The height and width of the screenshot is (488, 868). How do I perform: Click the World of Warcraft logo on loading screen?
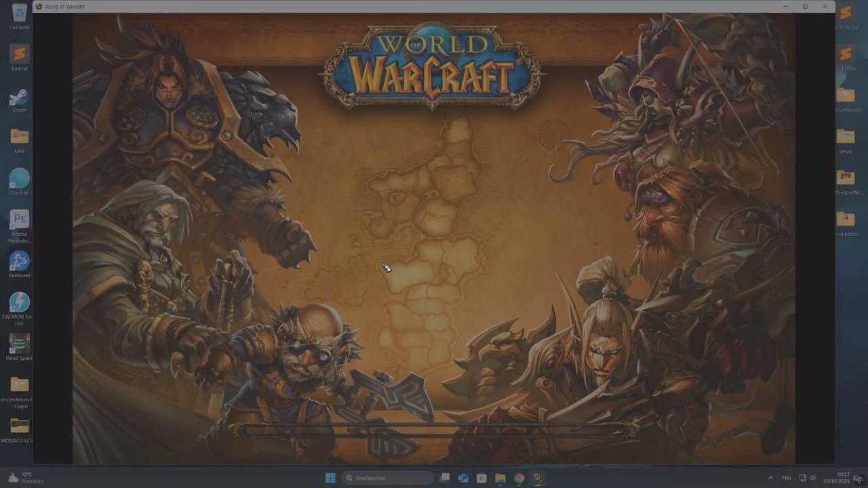click(x=433, y=66)
